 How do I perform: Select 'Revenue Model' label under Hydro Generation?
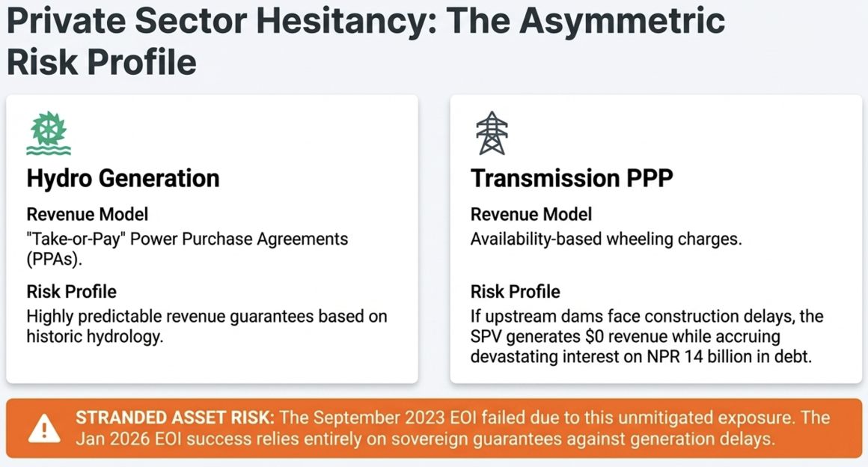pos(87,215)
